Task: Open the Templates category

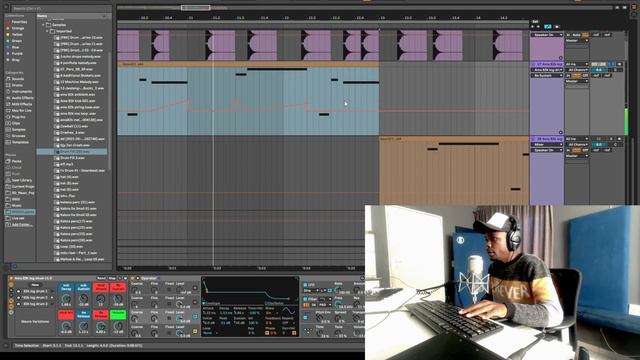Action: (18, 142)
